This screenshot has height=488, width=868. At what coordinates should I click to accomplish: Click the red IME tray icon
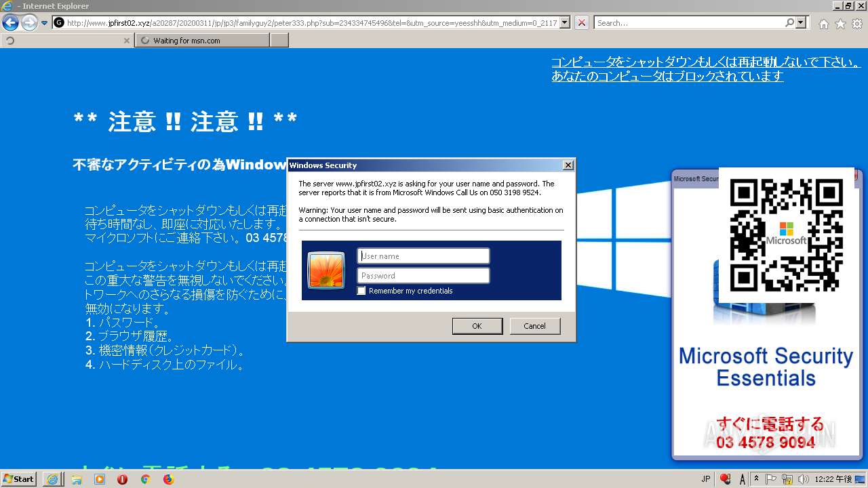[x=725, y=479]
